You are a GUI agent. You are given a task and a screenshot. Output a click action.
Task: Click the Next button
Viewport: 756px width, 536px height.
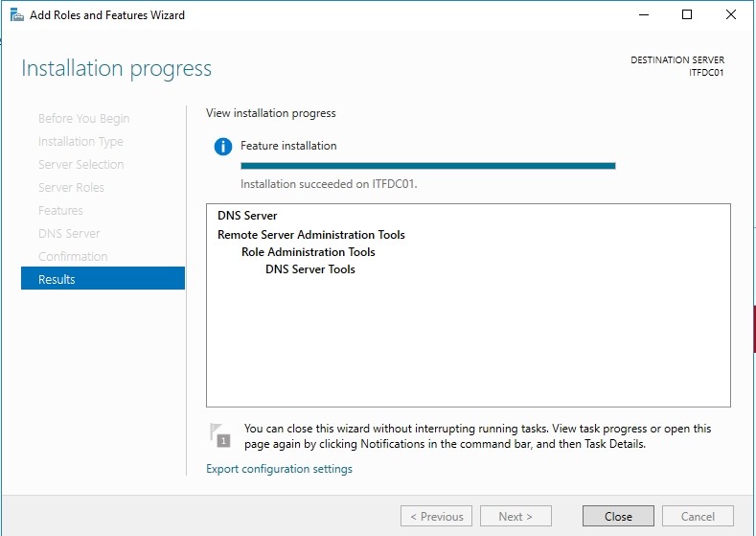(515, 516)
